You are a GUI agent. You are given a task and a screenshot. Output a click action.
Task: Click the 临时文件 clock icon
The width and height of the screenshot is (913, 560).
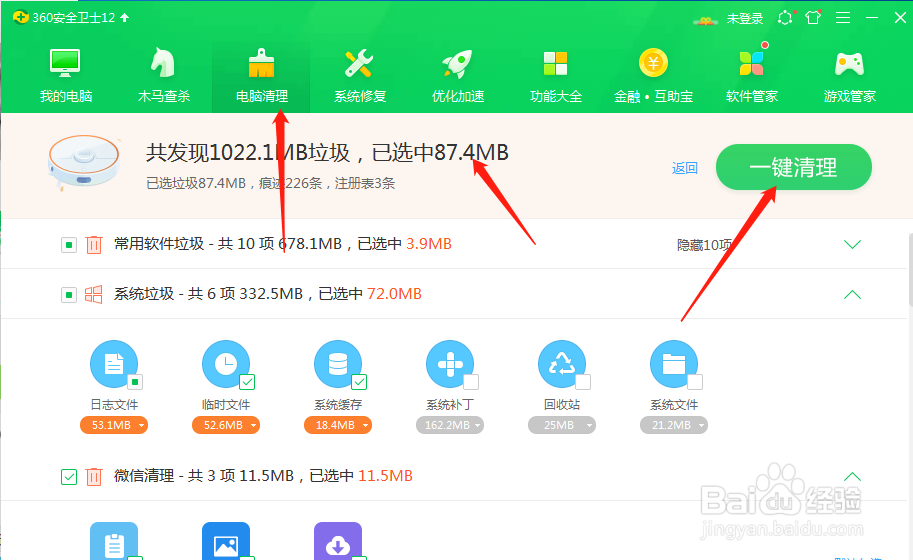pyautogui.click(x=225, y=364)
